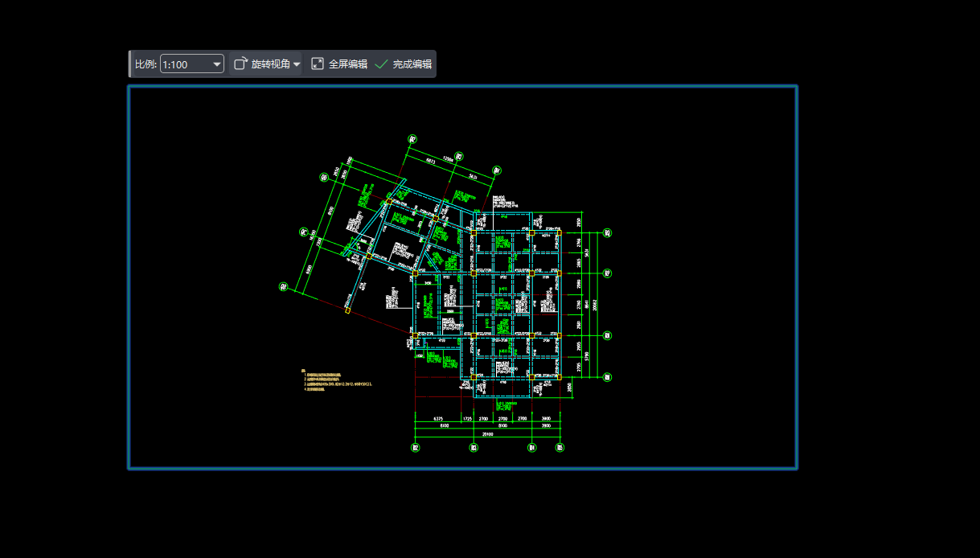Expand the 旋转视角 dropdown arrow
The image size is (980, 558).
297,64
